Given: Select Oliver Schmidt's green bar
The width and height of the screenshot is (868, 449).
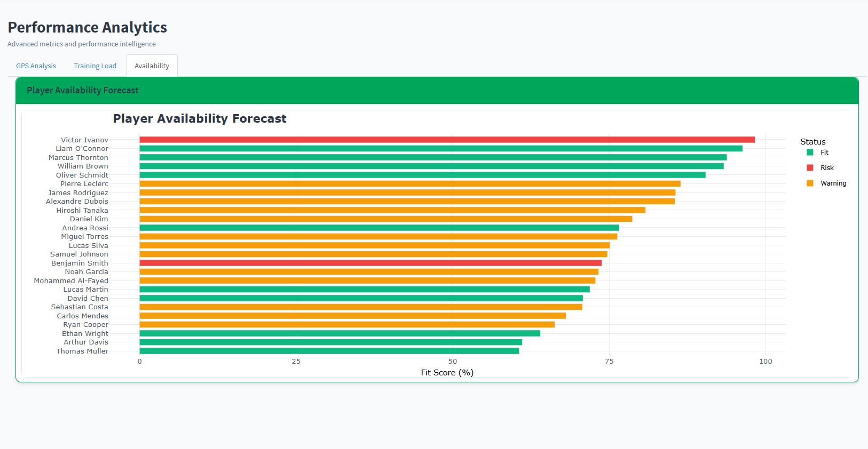Looking at the screenshot, I should click(422, 175).
